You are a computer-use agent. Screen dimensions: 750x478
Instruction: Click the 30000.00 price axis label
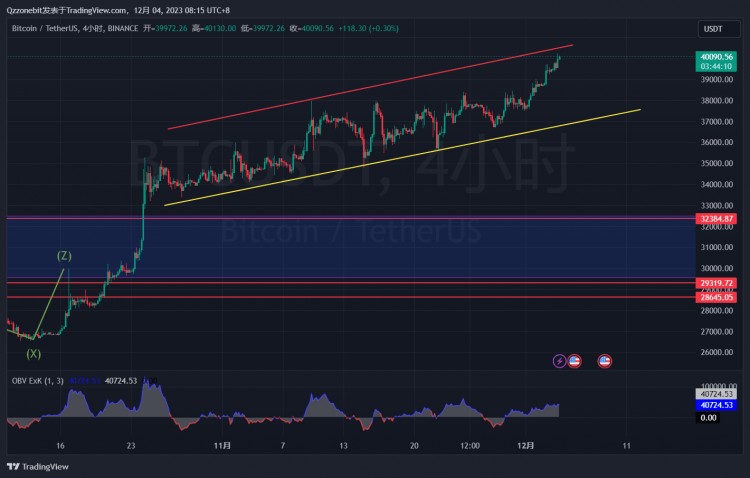click(717, 268)
